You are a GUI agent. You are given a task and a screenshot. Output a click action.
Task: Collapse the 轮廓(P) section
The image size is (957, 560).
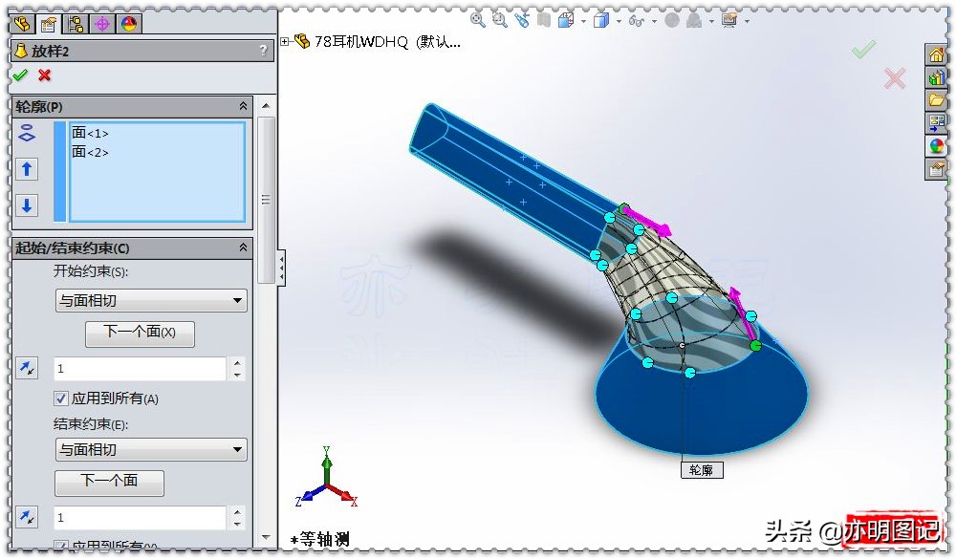243,106
